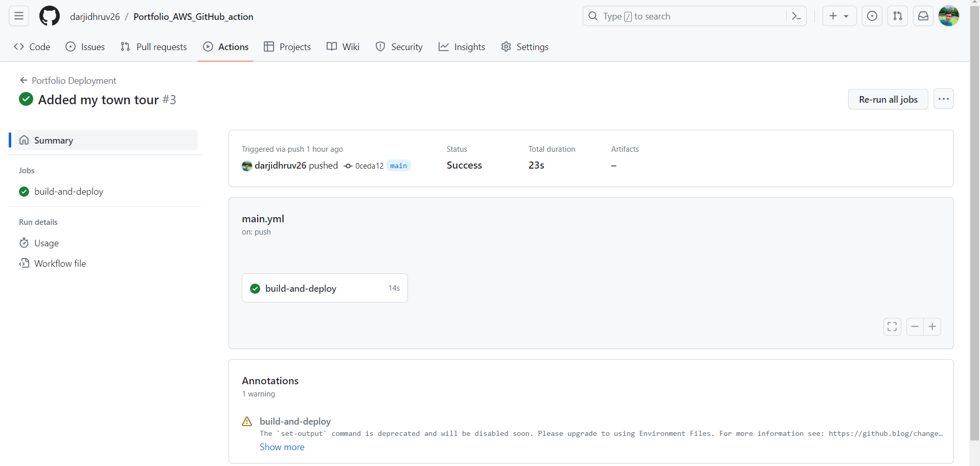
Task: Open Usage from the run details sidebar
Action: coord(46,243)
